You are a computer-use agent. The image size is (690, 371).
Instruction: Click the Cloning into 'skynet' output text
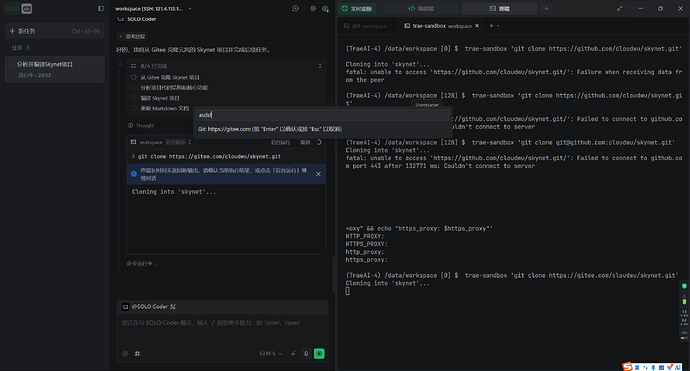[x=174, y=192]
